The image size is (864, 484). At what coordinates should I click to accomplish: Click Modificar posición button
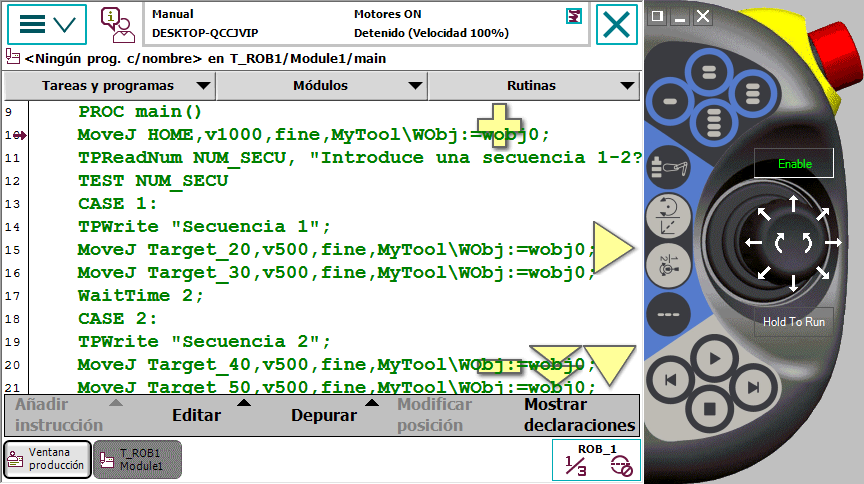[435, 415]
